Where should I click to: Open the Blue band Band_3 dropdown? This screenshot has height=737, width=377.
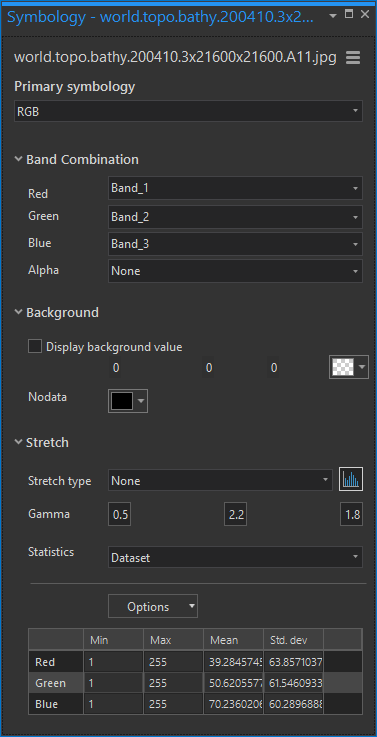click(x=235, y=244)
